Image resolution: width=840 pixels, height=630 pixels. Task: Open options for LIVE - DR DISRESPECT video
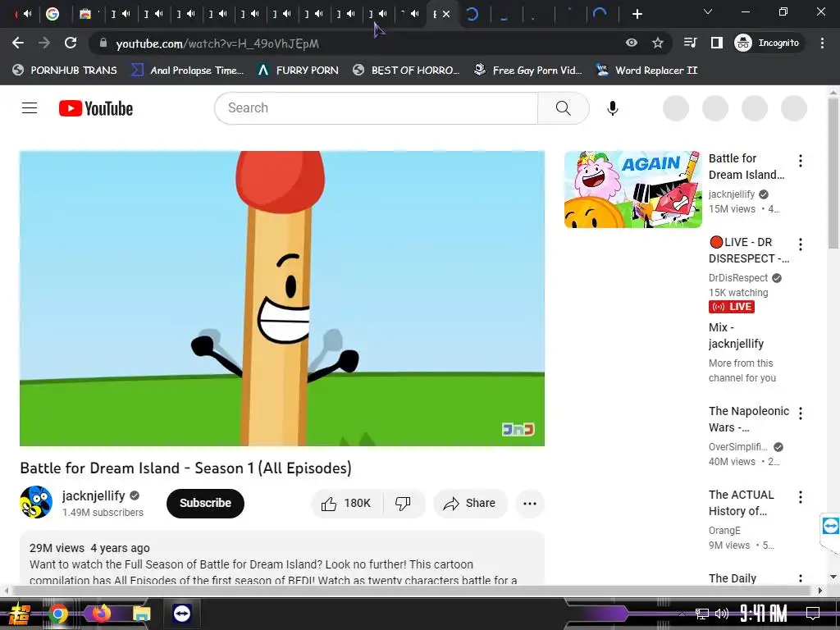pos(801,244)
